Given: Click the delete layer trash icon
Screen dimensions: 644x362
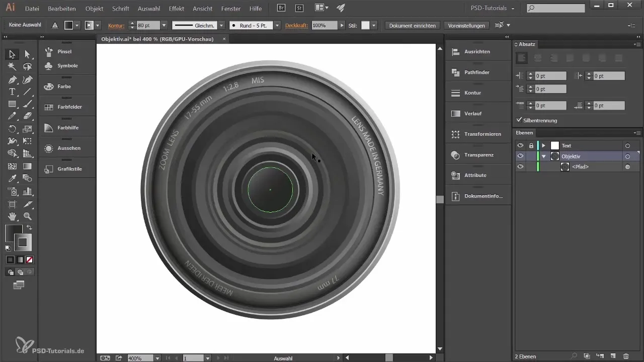Looking at the screenshot, I should pyautogui.click(x=626, y=356).
